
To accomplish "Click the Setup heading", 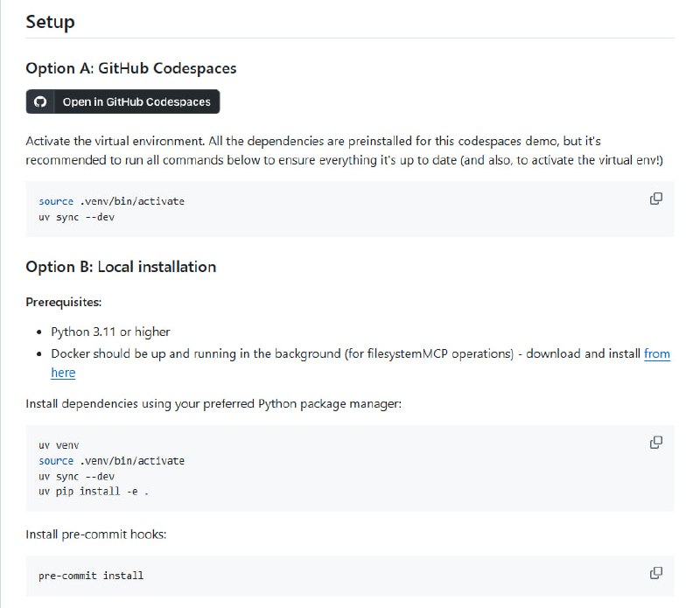I will pyautogui.click(x=50, y=22).
